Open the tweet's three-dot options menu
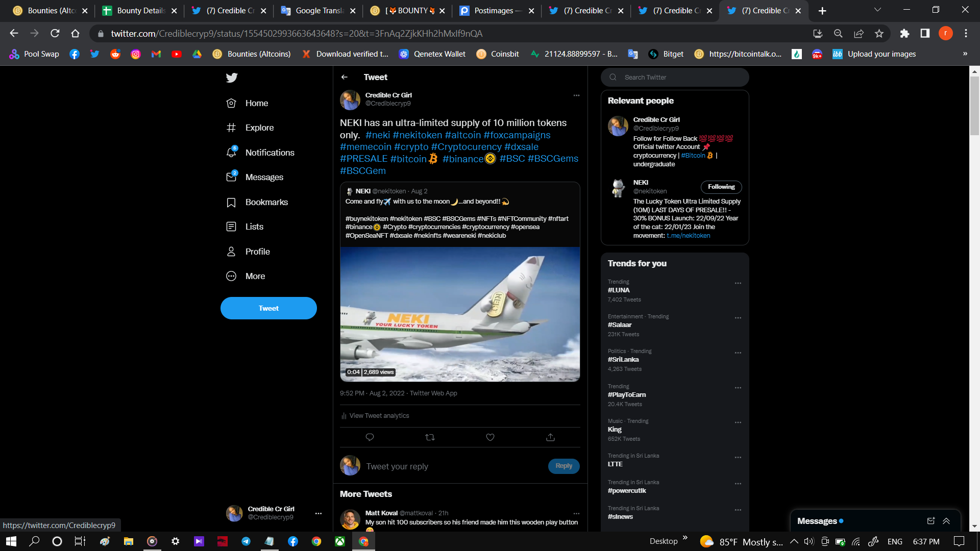This screenshot has height=551, width=980. [576, 95]
